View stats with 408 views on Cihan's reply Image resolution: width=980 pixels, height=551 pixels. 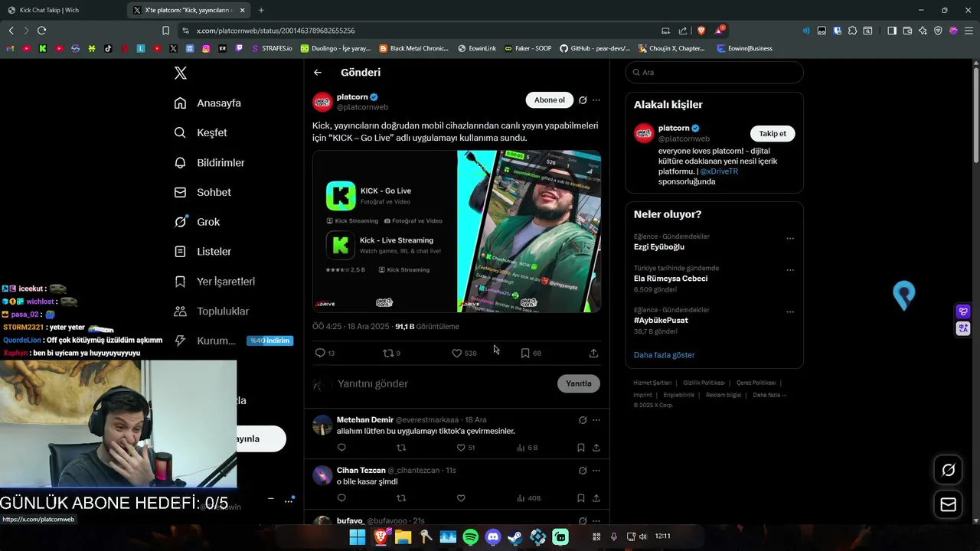(528, 498)
